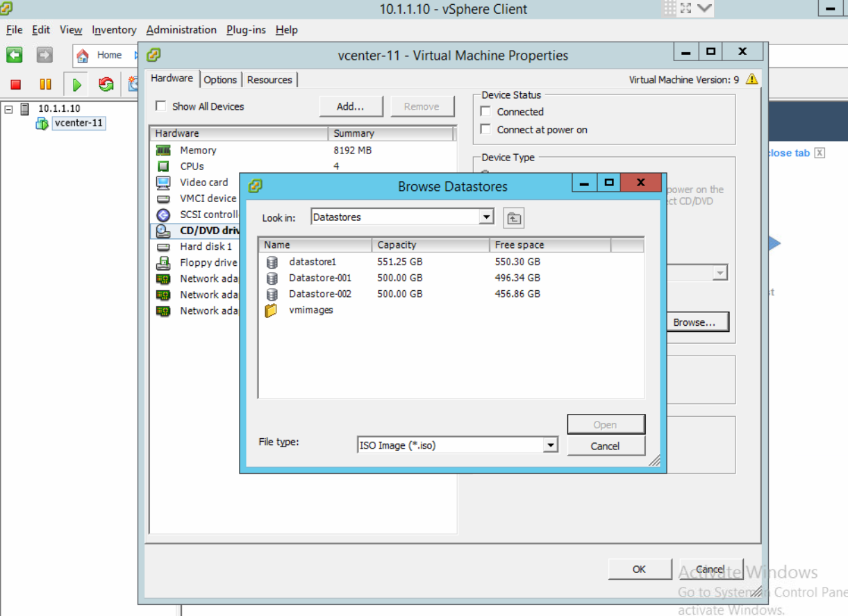Open the File type ISO Image dropdown

[x=551, y=445]
